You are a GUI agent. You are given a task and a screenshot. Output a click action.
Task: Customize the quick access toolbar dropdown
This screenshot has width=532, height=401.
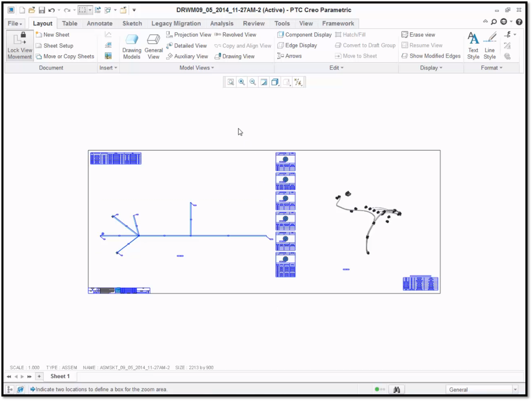[134, 10]
